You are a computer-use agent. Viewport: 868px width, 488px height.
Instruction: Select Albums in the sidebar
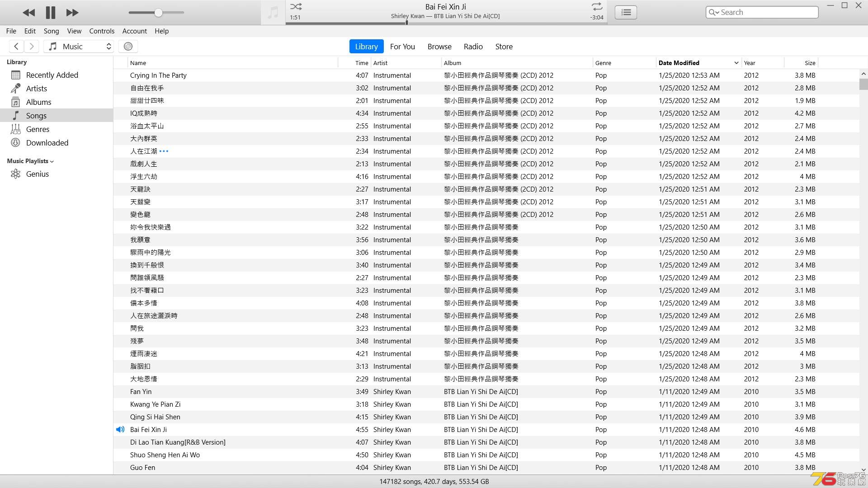[x=57, y=102]
